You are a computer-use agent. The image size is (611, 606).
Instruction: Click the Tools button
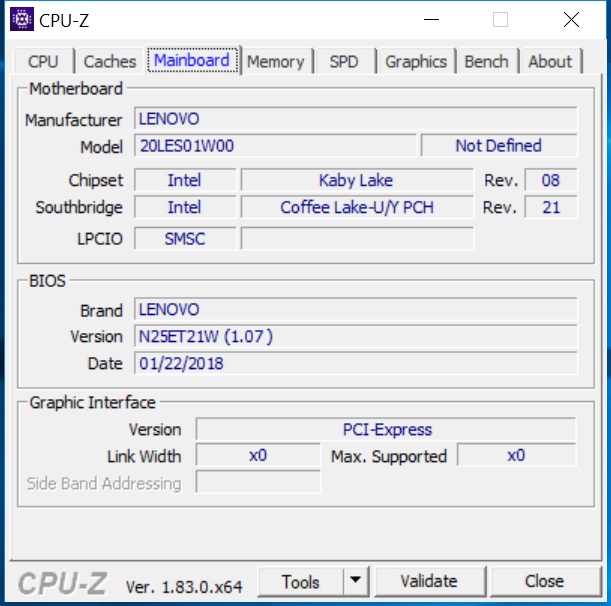coord(300,582)
